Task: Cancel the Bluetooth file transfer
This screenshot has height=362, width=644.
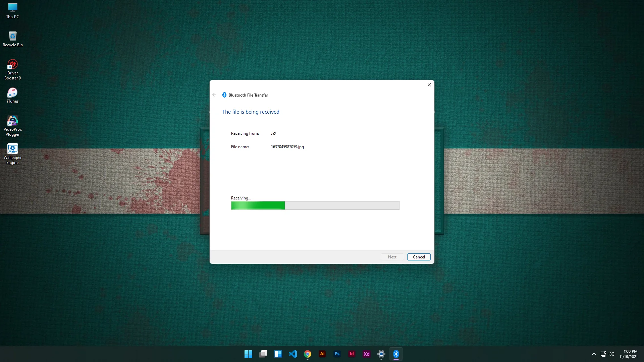Action: pyautogui.click(x=419, y=257)
